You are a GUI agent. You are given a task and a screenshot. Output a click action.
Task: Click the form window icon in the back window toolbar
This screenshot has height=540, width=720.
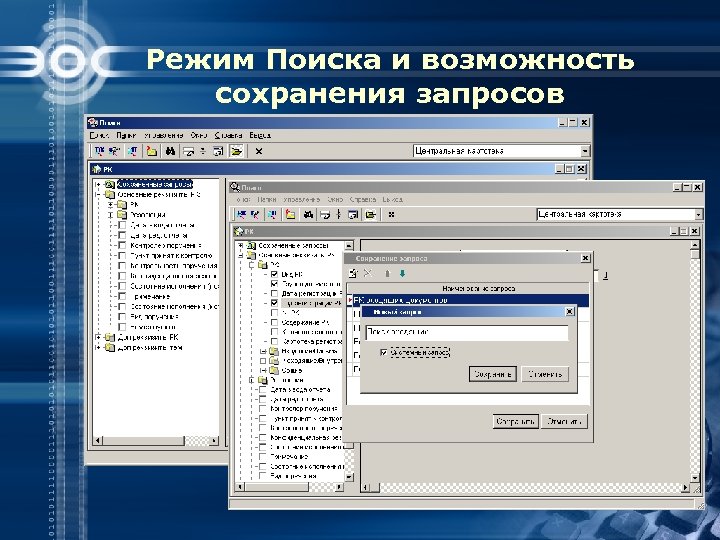219,151
